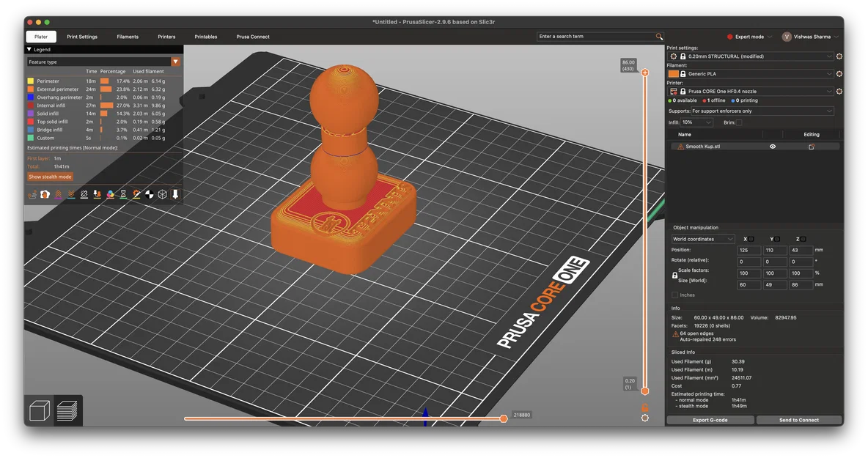Toggle center of gravity icon

tap(149, 194)
